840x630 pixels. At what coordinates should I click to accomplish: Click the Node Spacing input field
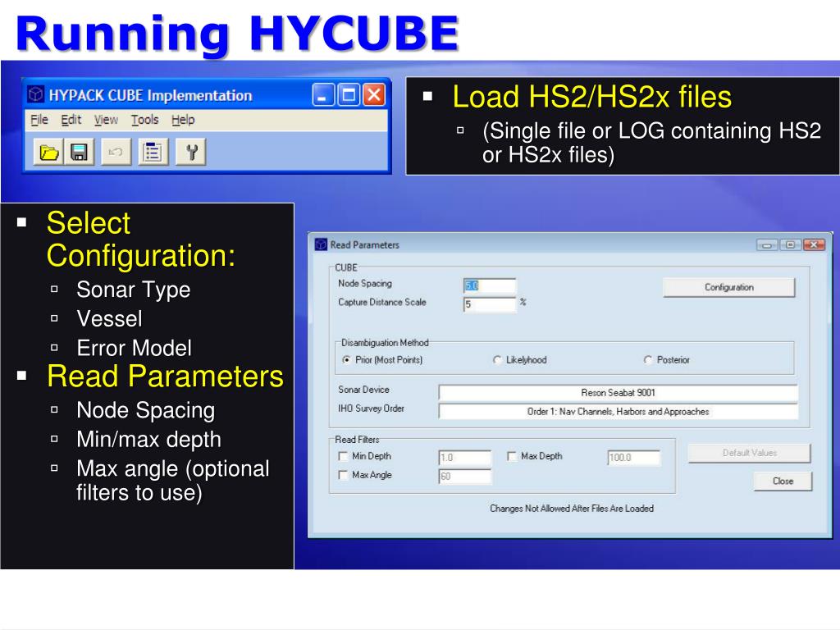(490, 285)
